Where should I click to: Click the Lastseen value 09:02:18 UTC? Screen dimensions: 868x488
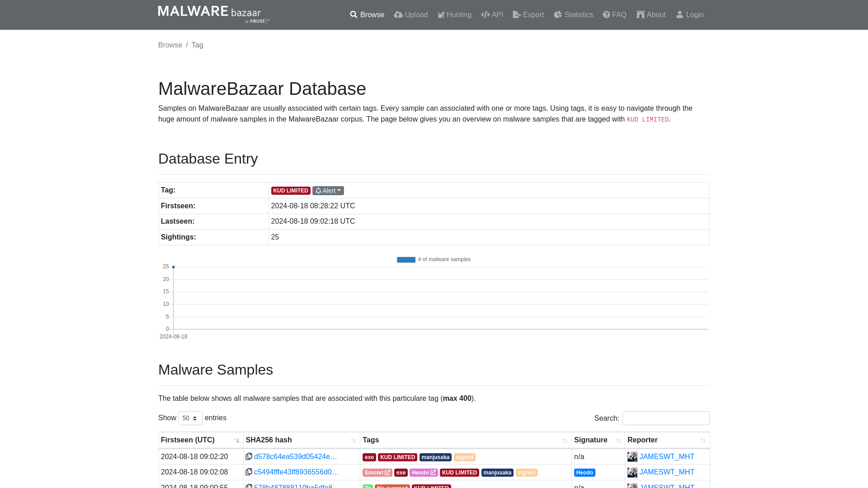click(x=313, y=221)
